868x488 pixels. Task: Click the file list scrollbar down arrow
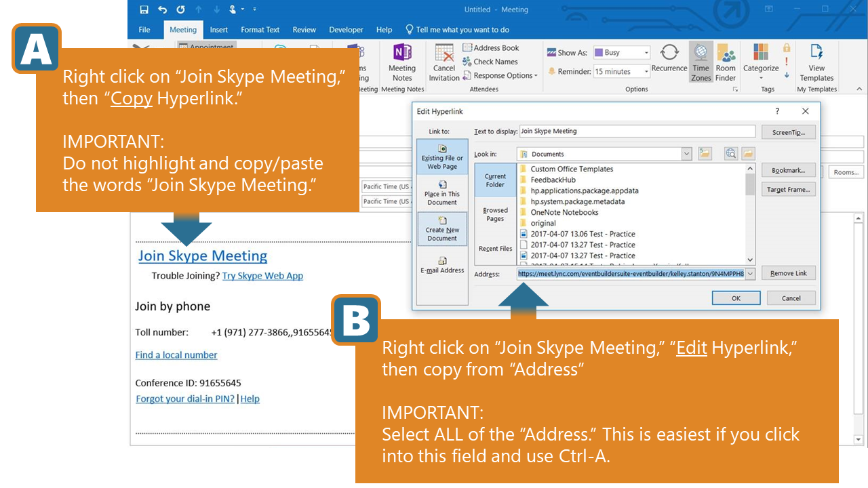click(x=750, y=260)
